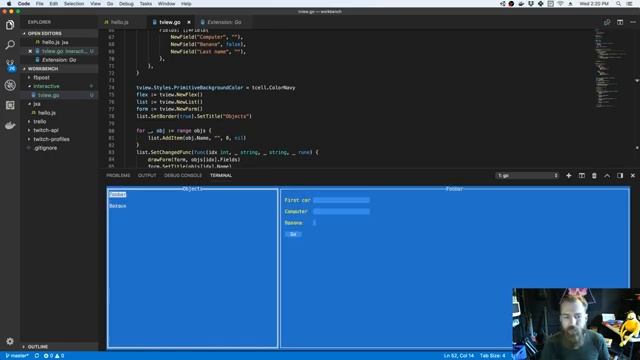Open the Extensions view icon
The width and height of the screenshot is (640, 360).
click(10, 105)
